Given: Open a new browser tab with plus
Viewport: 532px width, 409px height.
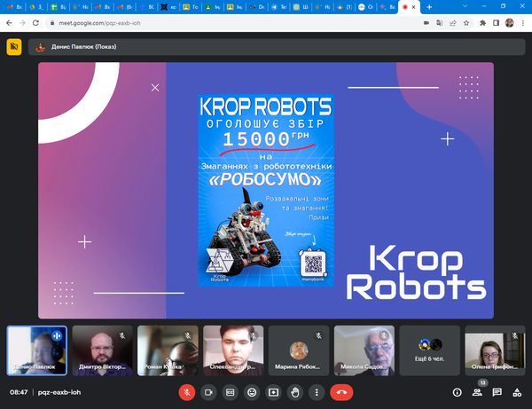Looking at the screenshot, I should coord(429,7).
